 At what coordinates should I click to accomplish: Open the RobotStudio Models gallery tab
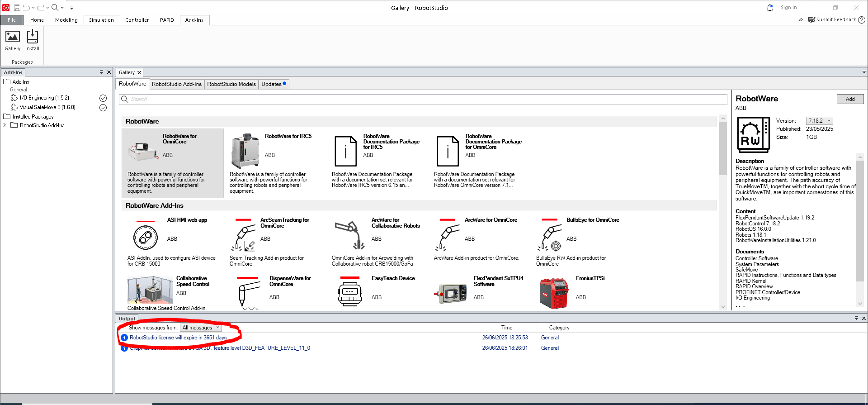click(231, 84)
